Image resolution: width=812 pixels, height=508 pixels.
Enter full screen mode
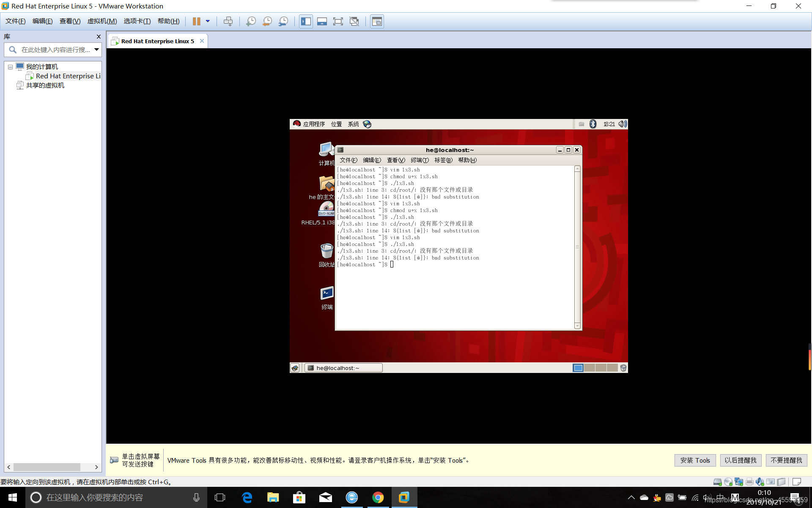(x=338, y=21)
